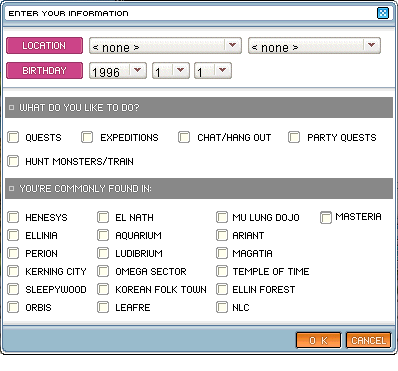Confirm with the OK button
The image size is (398, 371).
(318, 340)
